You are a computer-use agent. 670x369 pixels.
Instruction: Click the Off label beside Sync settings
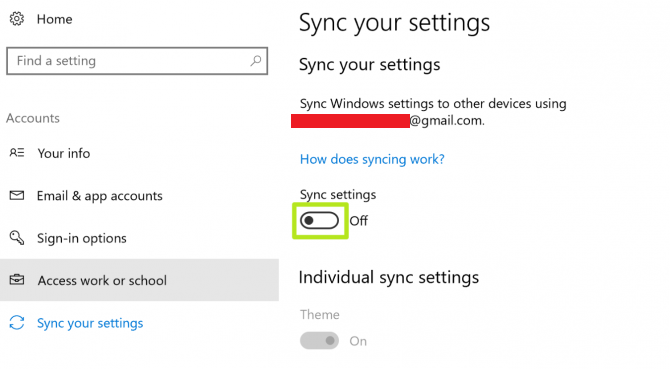tap(359, 221)
